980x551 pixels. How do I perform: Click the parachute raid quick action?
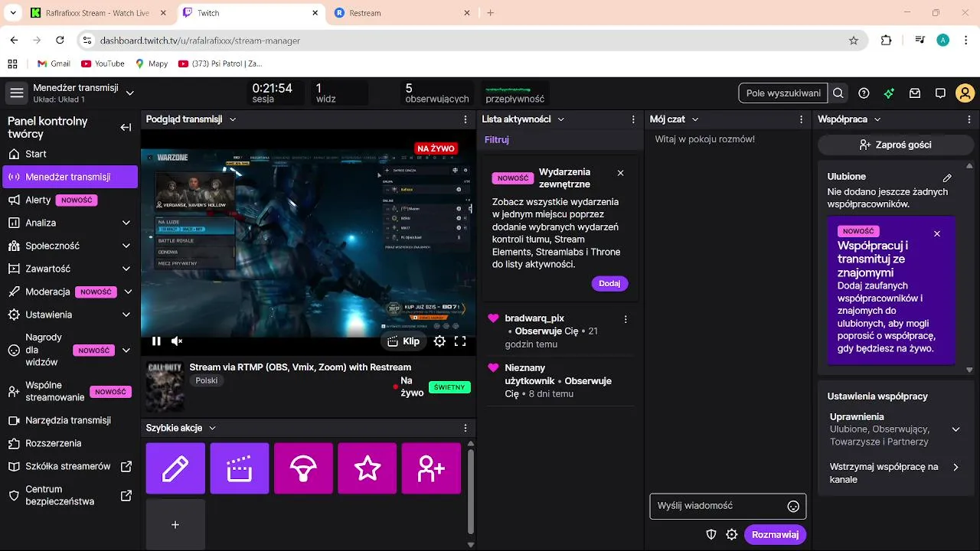pos(303,468)
